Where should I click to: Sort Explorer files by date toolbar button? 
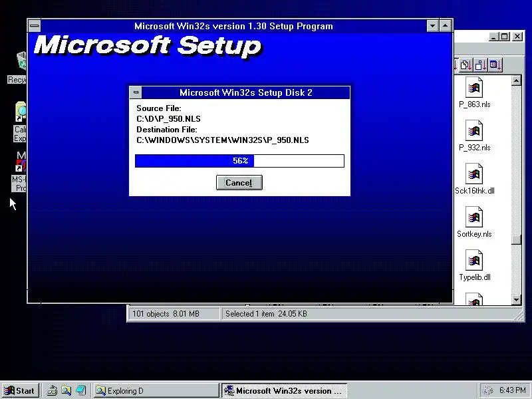[x=495, y=65]
